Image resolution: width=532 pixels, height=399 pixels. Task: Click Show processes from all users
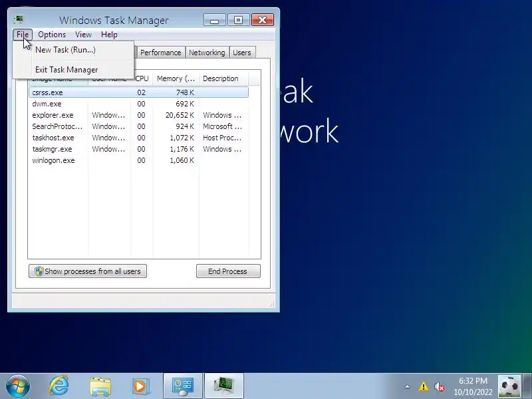point(88,271)
